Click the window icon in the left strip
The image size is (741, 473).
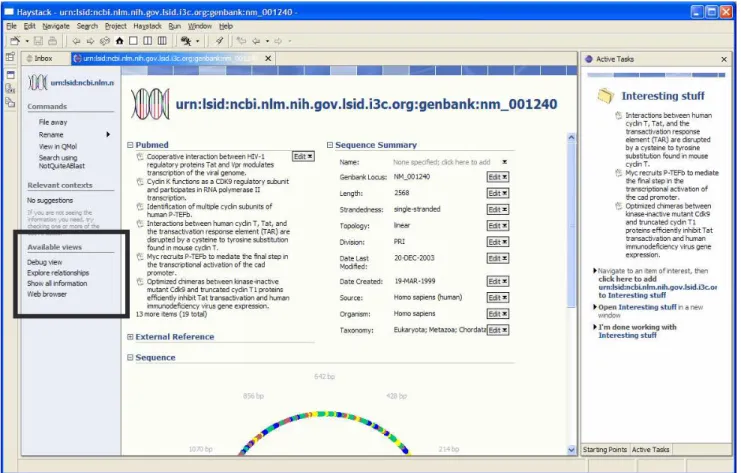(10, 75)
